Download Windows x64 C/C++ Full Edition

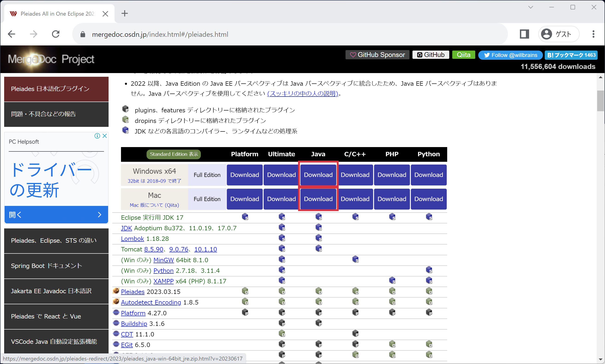[x=355, y=175]
